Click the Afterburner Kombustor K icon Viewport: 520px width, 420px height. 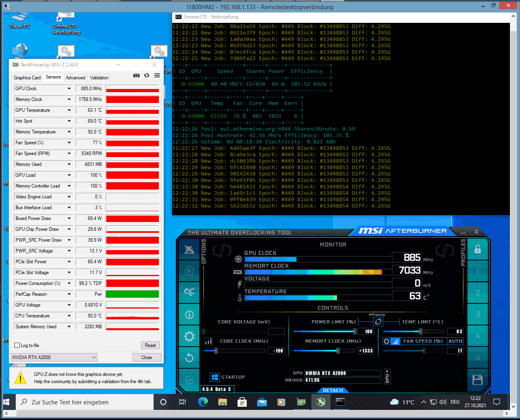[x=189, y=271]
